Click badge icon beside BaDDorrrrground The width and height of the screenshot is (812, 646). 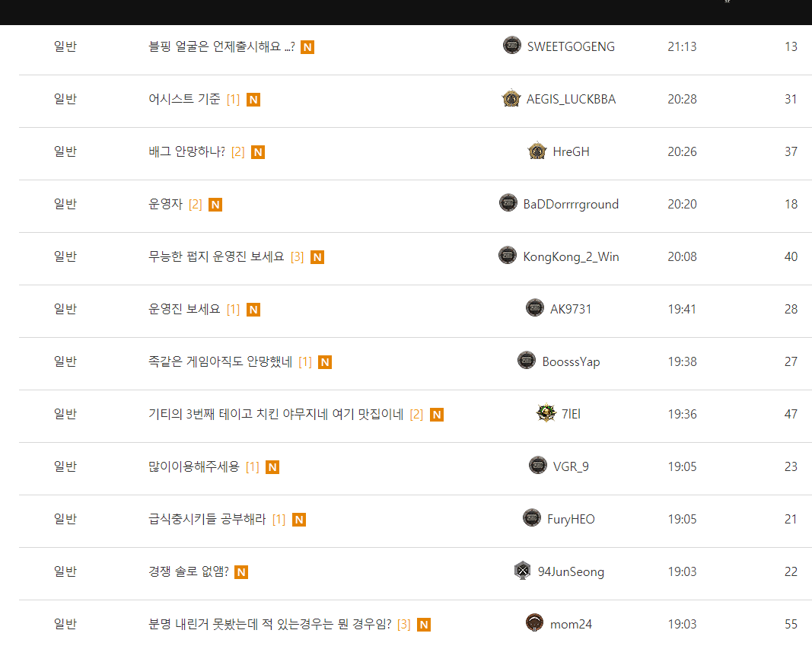(x=508, y=203)
